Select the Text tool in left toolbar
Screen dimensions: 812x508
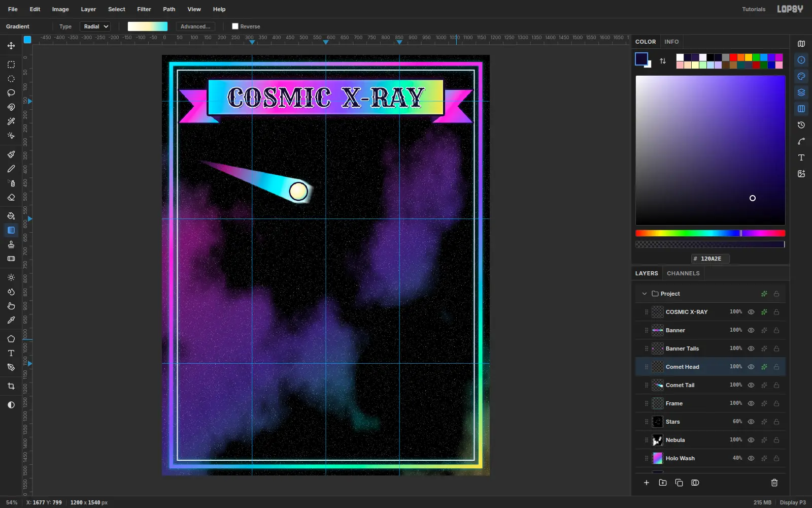click(11, 353)
